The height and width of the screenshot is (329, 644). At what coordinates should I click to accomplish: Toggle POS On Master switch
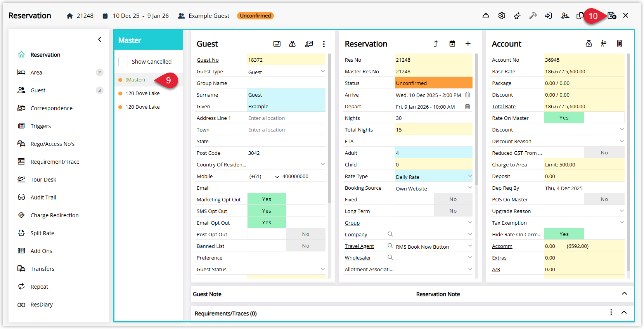point(604,199)
